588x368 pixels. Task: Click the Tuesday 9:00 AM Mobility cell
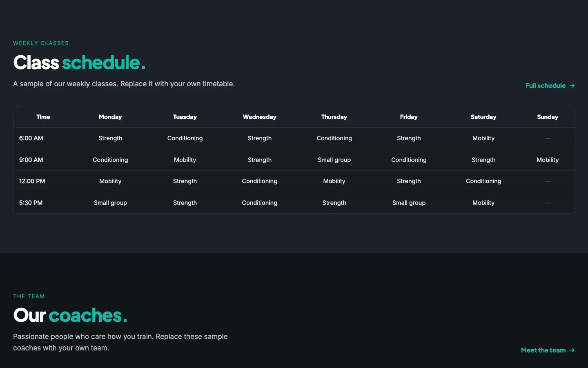pos(185,160)
